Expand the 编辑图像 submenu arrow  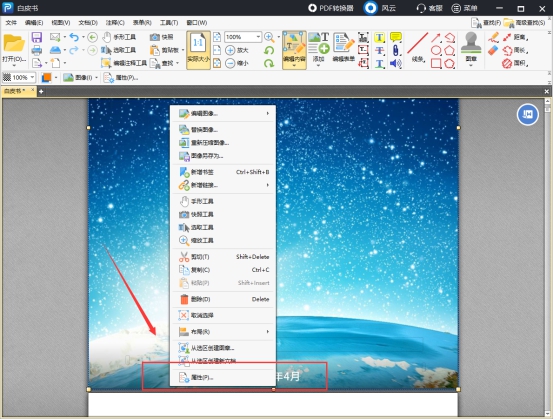(x=268, y=114)
